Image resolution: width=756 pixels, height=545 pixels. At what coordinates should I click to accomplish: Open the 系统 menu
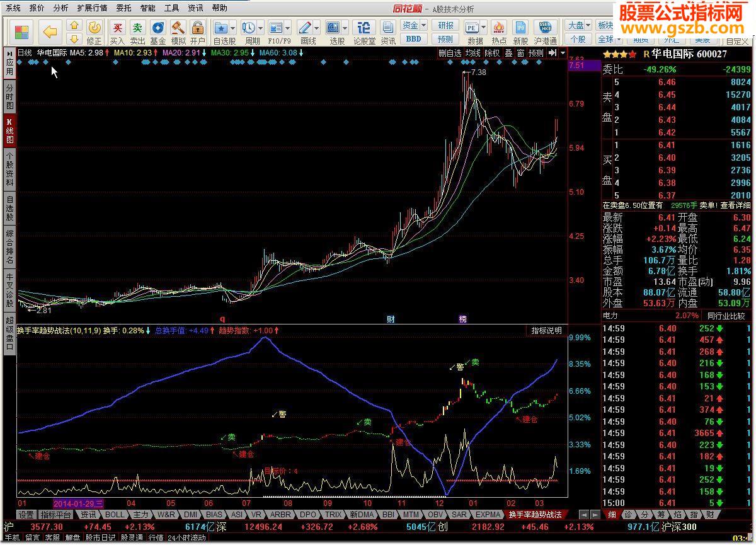tap(13, 8)
